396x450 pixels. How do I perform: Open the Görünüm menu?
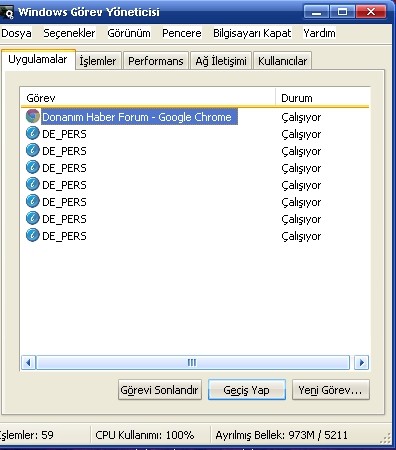[129, 33]
